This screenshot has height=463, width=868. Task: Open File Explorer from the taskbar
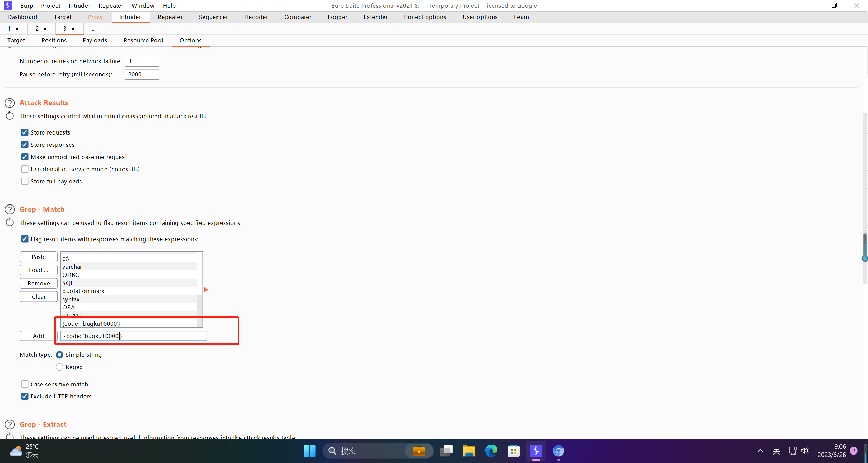pos(469,451)
